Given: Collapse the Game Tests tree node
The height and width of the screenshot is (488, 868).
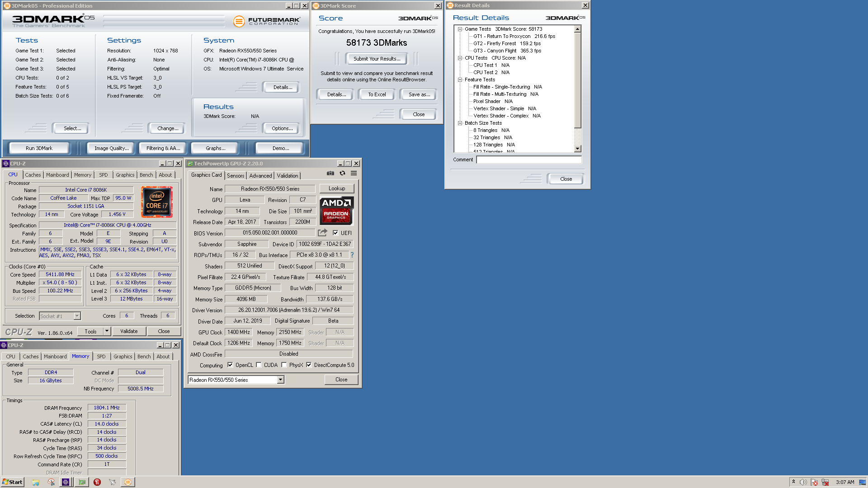Looking at the screenshot, I should [460, 29].
